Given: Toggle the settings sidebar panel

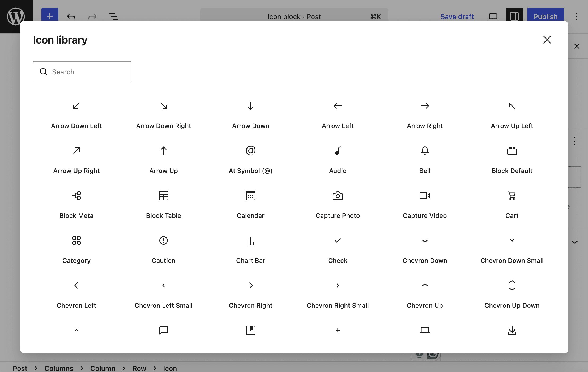Looking at the screenshot, I should pyautogui.click(x=514, y=16).
